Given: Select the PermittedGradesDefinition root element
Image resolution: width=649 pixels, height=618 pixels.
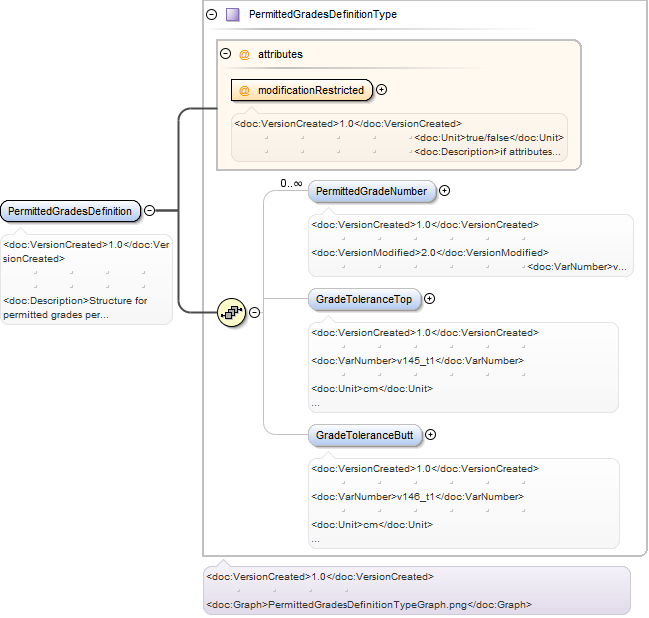Looking at the screenshot, I should click(x=71, y=211).
